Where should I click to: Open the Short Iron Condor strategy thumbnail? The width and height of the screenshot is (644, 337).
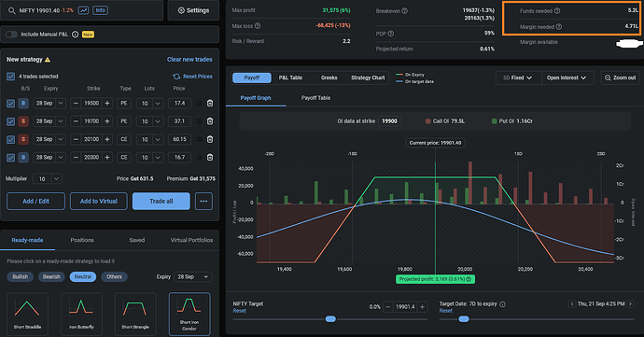189,314
